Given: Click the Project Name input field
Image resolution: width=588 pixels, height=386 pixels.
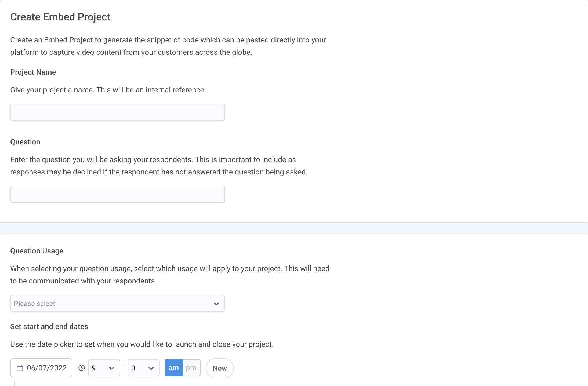Looking at the screenshot, I should point(118,112).
